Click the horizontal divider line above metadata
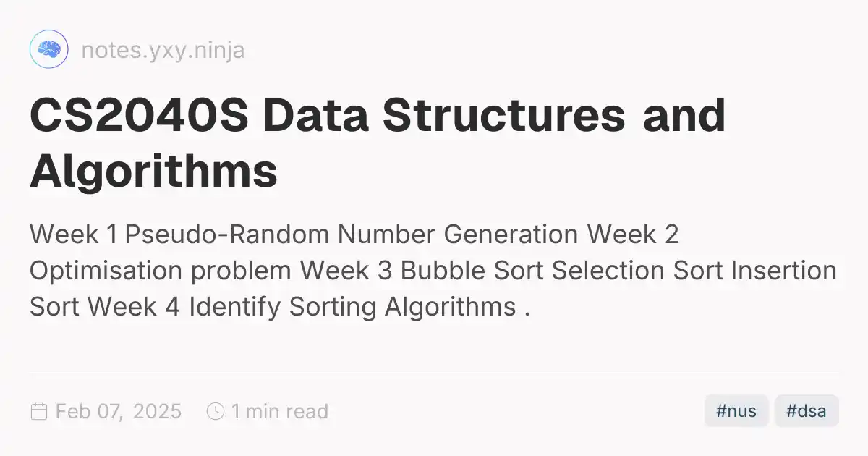Screen dimensions: 868x456 (x=434, y=371)
